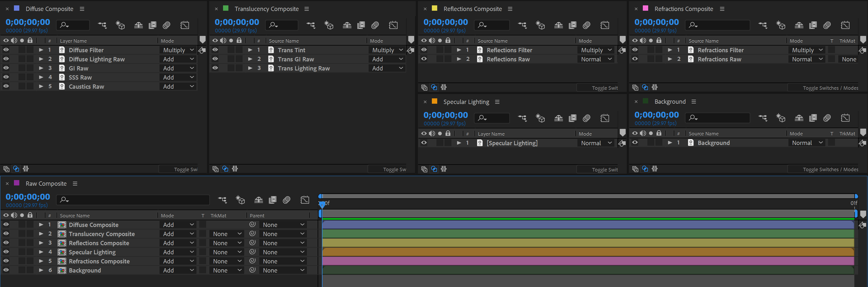Click parent pick whip for Background layer in Raw Composite
868x287 pixels.
[252, 270]
